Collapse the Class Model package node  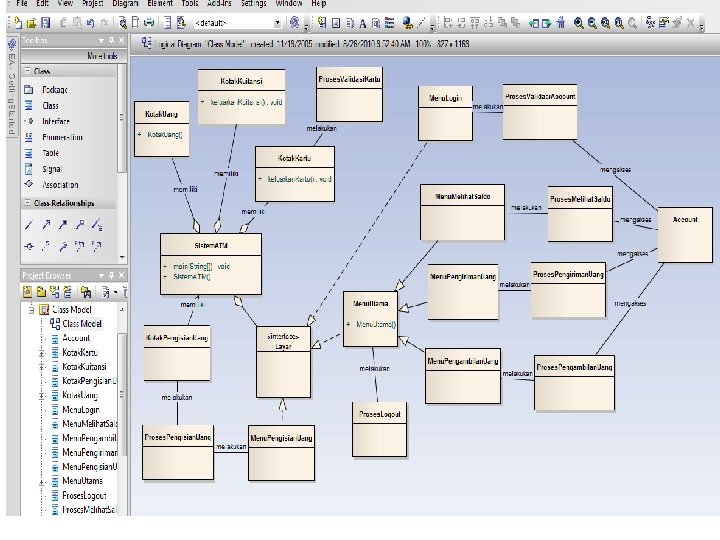point(31,310)
